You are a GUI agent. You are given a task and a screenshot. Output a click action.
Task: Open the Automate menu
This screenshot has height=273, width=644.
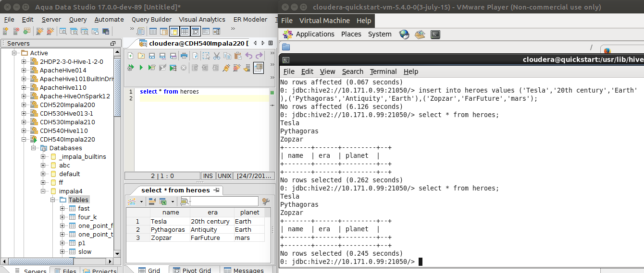(109, 19)
